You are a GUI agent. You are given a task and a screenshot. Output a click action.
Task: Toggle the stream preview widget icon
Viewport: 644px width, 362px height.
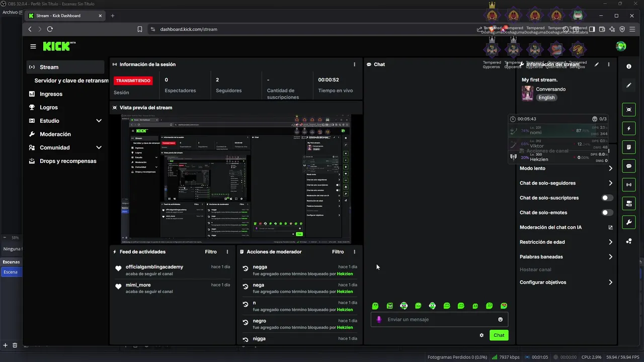click(x=629, y=110)
